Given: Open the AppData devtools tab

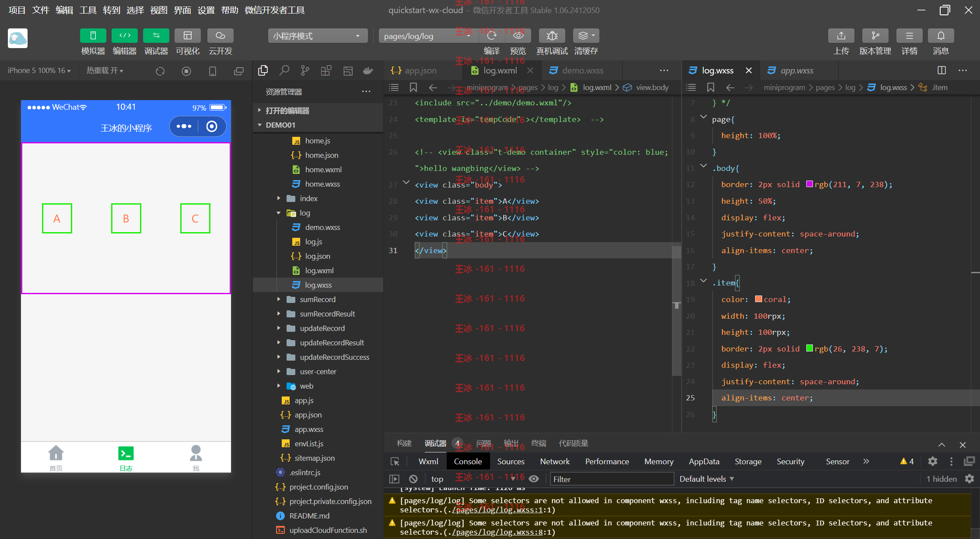Looking at the screenshot, I should coord(704,462).
